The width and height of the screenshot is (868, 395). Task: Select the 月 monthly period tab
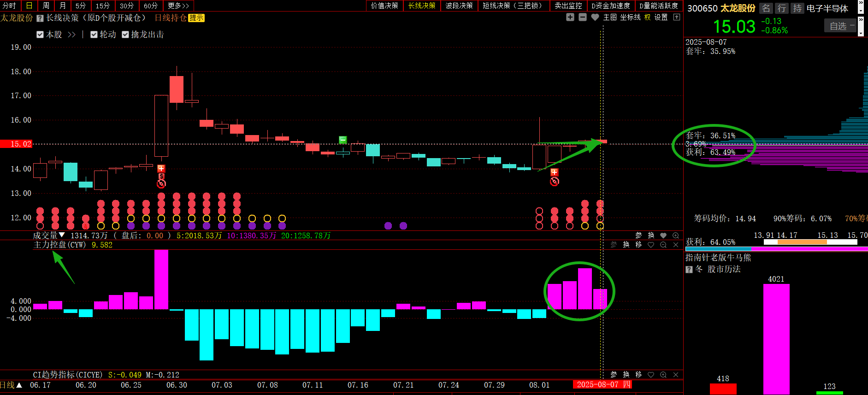click(x=63, y=6)
